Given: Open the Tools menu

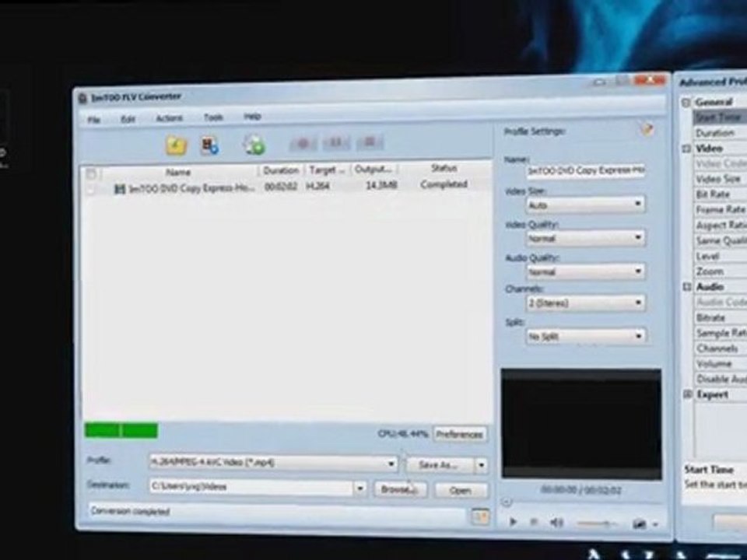Looking at the screenshot, I should [x=213, y=117].
